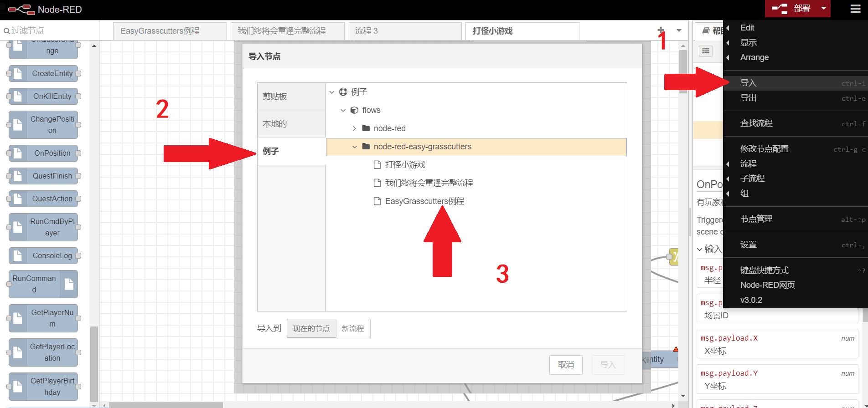Select the 剪贴板 (clipboard) import tab
Image resolution: width=868 pixels, height=408 pixels.
click(291, 97)
